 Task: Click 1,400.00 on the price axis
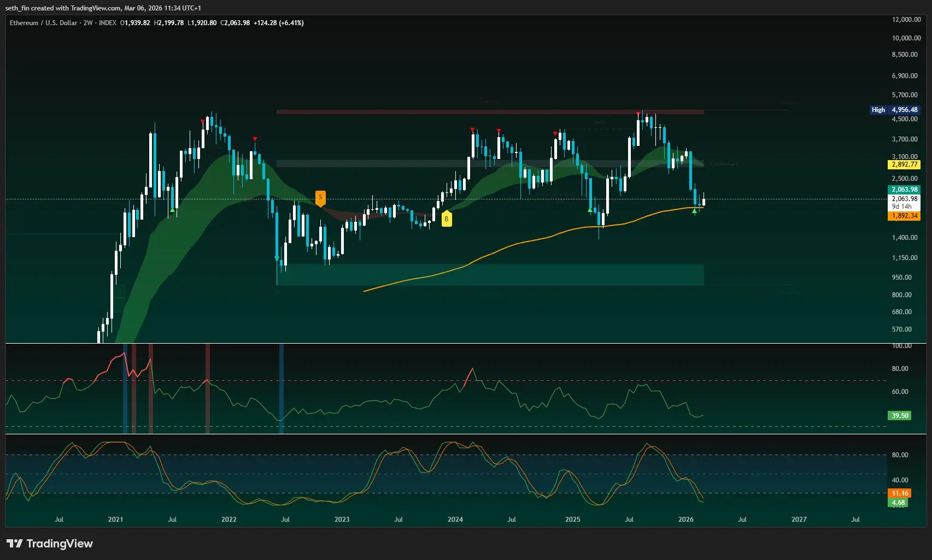coord(905,238)
